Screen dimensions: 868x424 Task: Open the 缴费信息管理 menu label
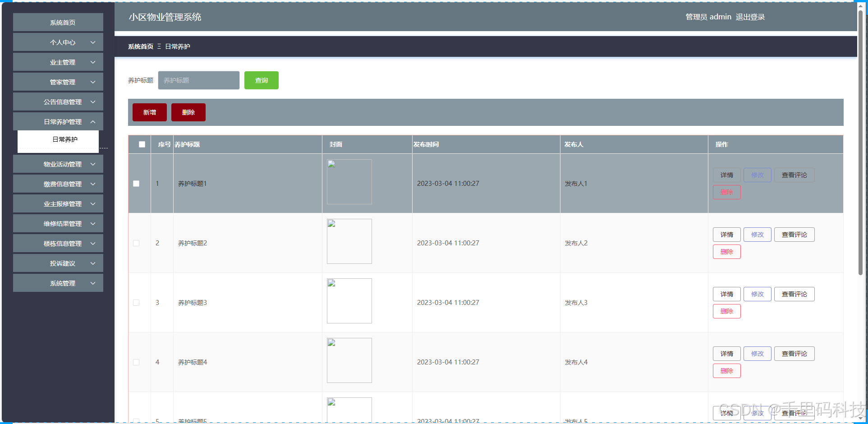[63, 184]
